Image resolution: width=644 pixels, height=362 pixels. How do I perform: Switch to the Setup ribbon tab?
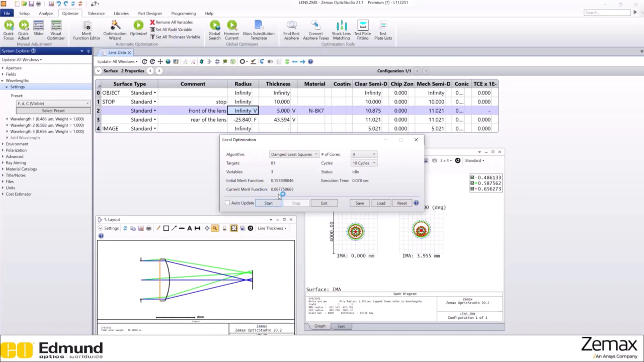(x=24, y=14)
